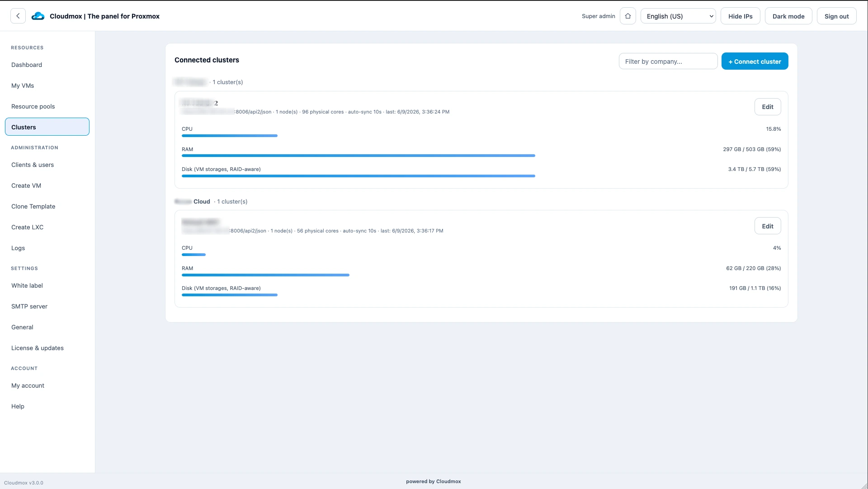Open the English (US) language dropdown

pos(678,16)
